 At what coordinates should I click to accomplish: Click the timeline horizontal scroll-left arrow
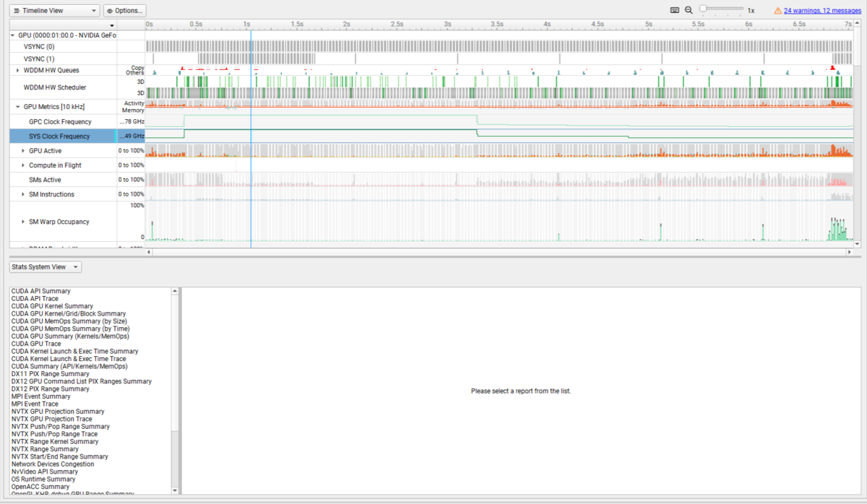click(x=150, y=252)
